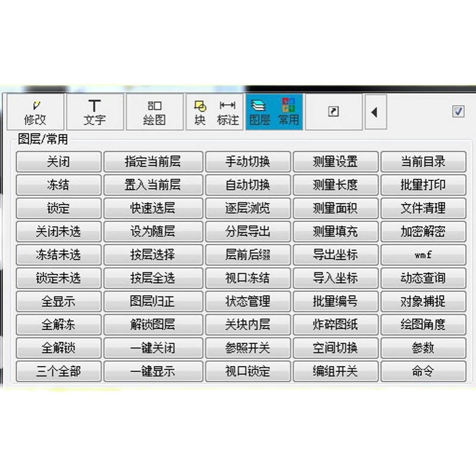Image resolution: width=476 pixels, height=476 pixels.
Task: Switch to the 图层 (Layer) icon tab
Action: click(259, 112)
